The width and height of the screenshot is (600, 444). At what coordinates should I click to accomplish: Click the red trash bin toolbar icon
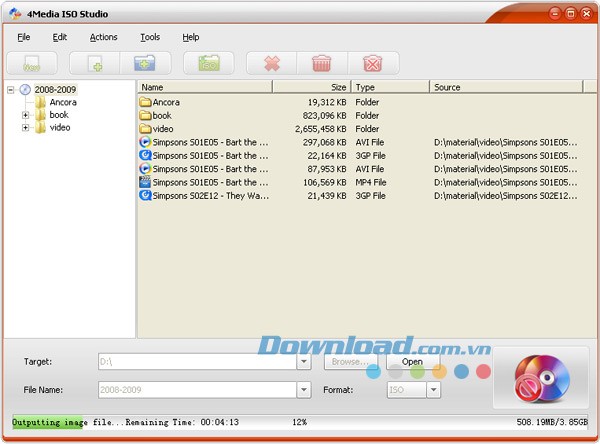click(x=322, y=63)
